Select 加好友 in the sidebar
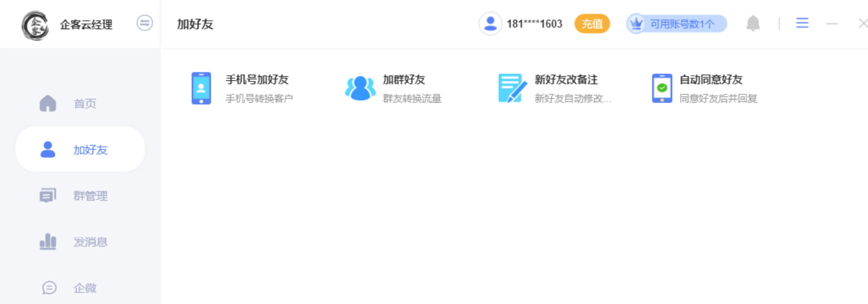Screen dimensions: 868x304 [80, 149]
